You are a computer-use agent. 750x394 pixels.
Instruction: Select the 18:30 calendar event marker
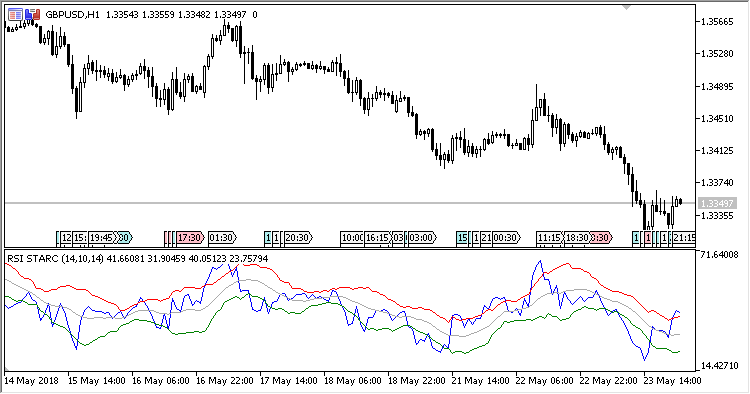(x=578, y=238)
